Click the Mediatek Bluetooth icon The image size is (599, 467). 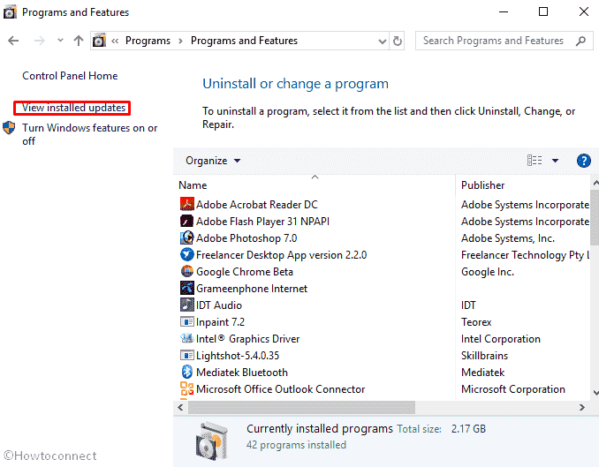[x=187, y=372]
